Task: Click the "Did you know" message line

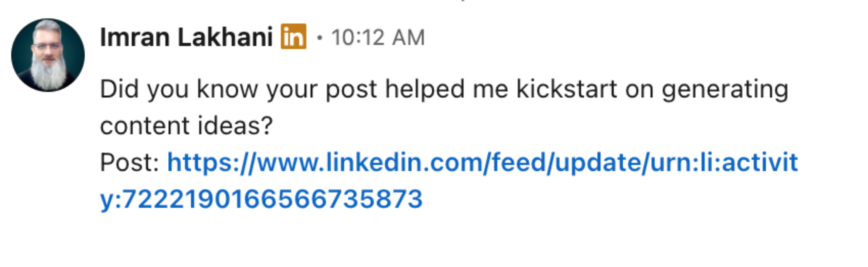Action: pos(444,89)
